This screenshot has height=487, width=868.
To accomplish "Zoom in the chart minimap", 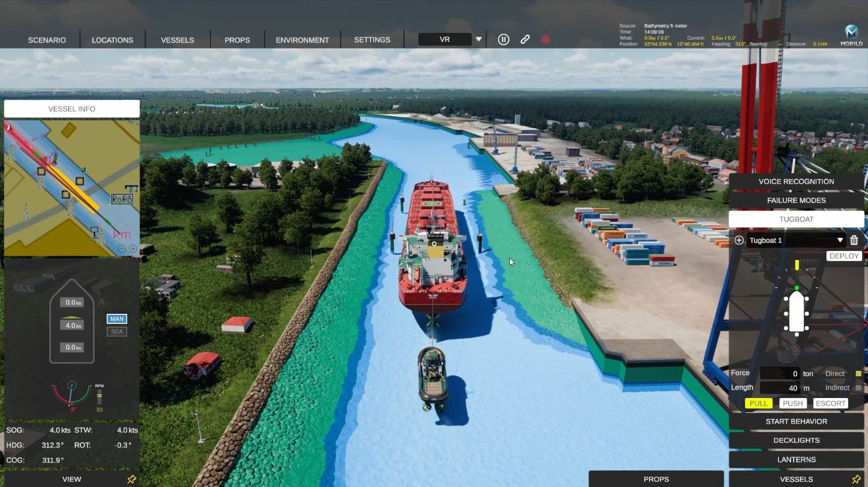I will 133,249.
